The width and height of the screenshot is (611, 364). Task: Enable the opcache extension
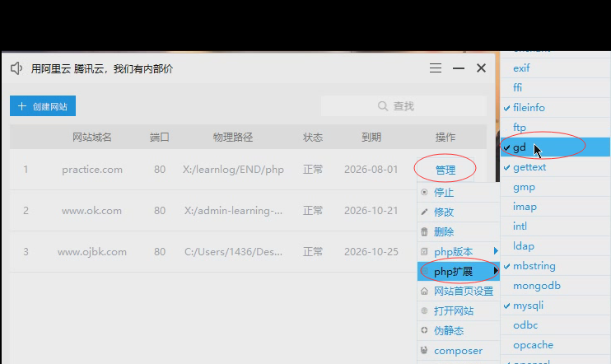[x=555, y=345]
